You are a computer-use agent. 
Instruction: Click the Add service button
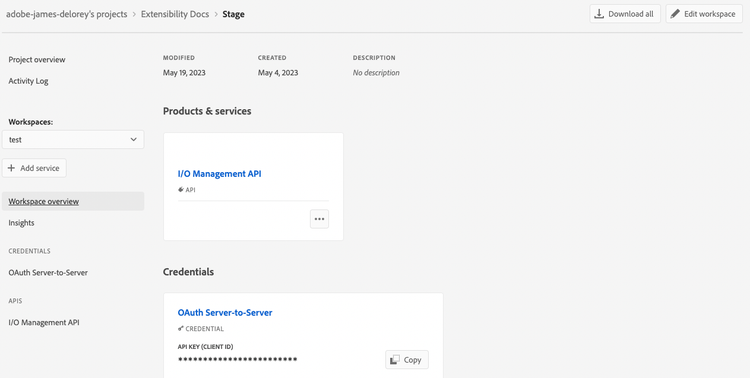[x=34, y=168]
